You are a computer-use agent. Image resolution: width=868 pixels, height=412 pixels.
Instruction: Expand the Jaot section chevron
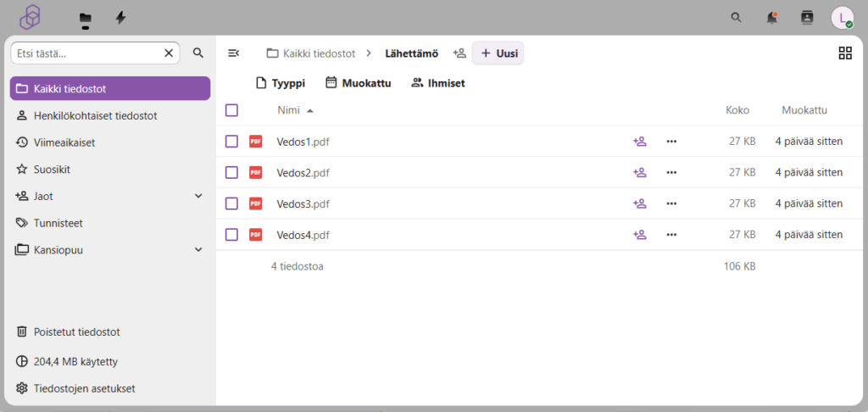(198, 196)
